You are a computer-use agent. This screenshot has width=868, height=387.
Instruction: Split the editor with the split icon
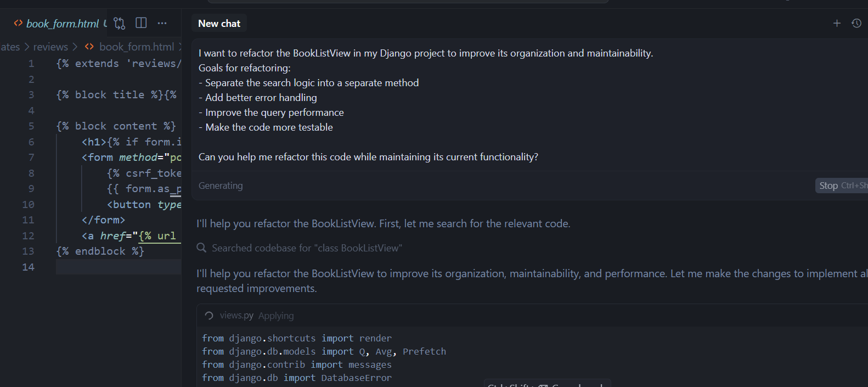[141, 23]
